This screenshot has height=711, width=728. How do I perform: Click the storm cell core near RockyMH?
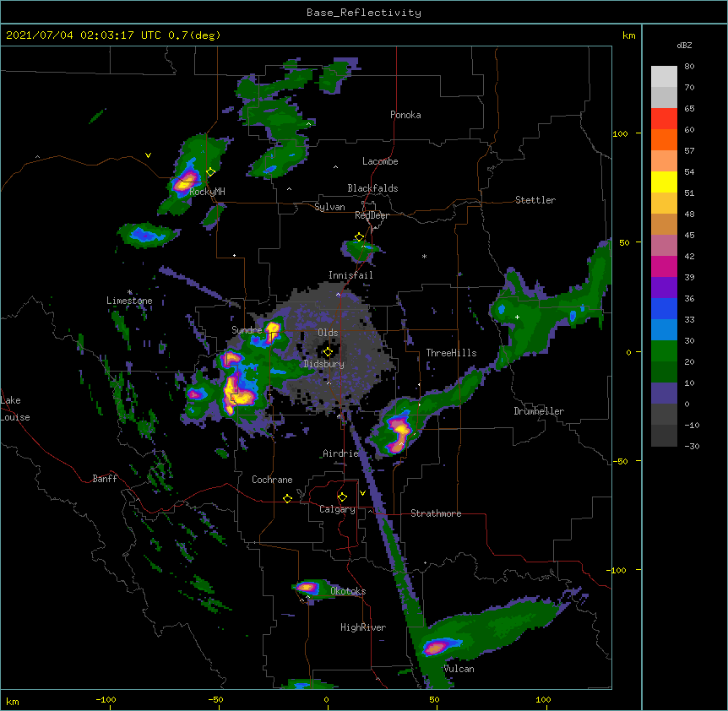coord(186,182)
